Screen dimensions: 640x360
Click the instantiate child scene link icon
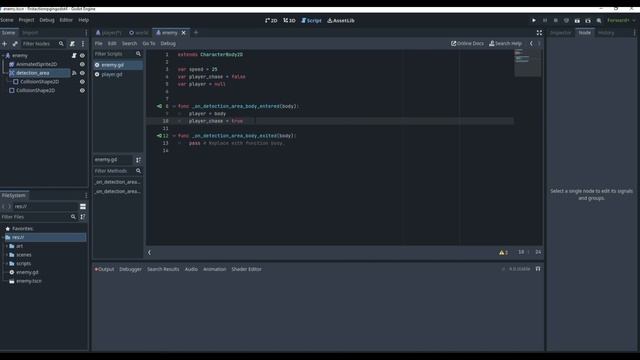pos(15,44)
